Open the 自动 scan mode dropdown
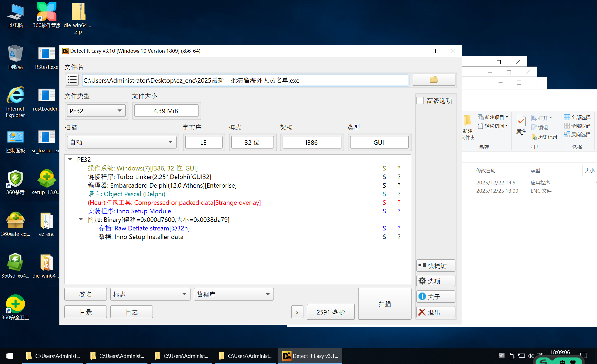This screenshot has width=597, height=364. coord(121,142)
